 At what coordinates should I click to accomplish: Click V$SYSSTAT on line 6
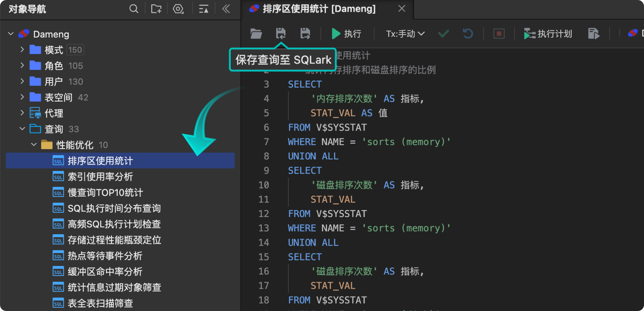pos(342,128)
